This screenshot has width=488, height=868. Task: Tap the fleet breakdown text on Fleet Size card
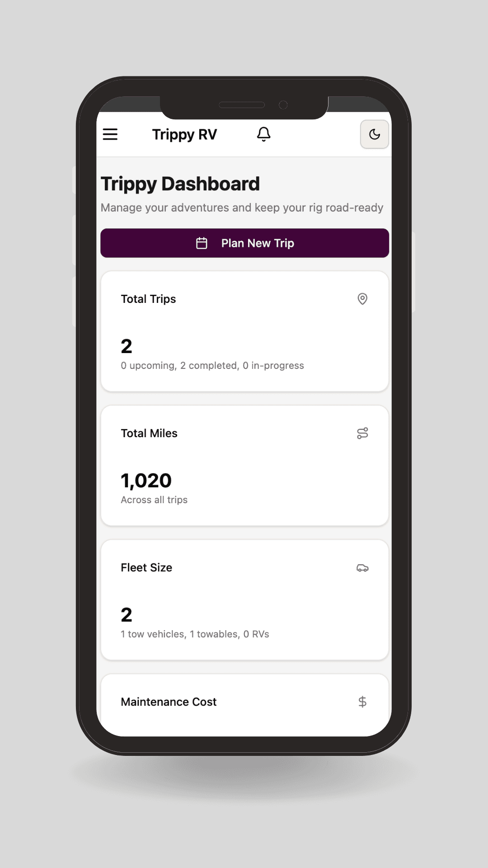pos(194,634)
